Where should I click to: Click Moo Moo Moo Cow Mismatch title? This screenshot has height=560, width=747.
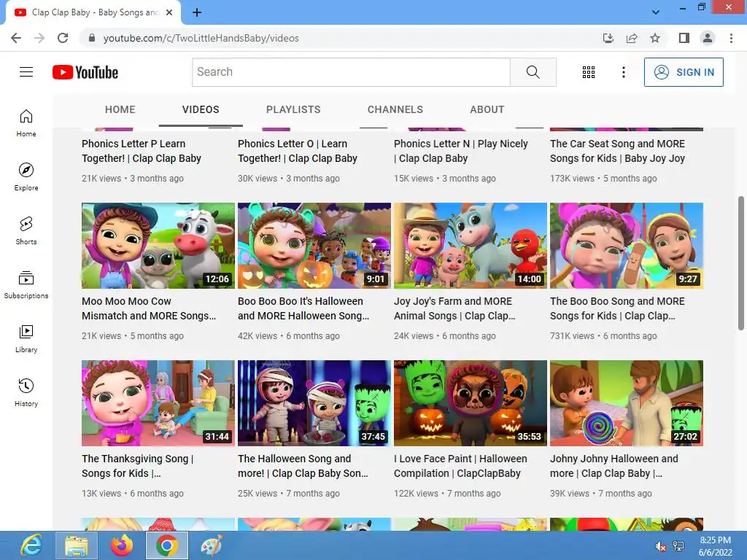(x=149, y=308)
